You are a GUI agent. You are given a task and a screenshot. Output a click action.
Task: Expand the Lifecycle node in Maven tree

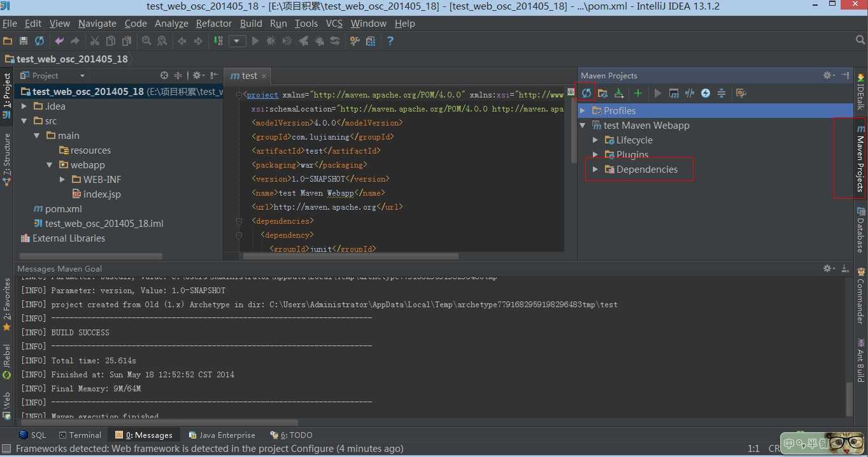595,140
